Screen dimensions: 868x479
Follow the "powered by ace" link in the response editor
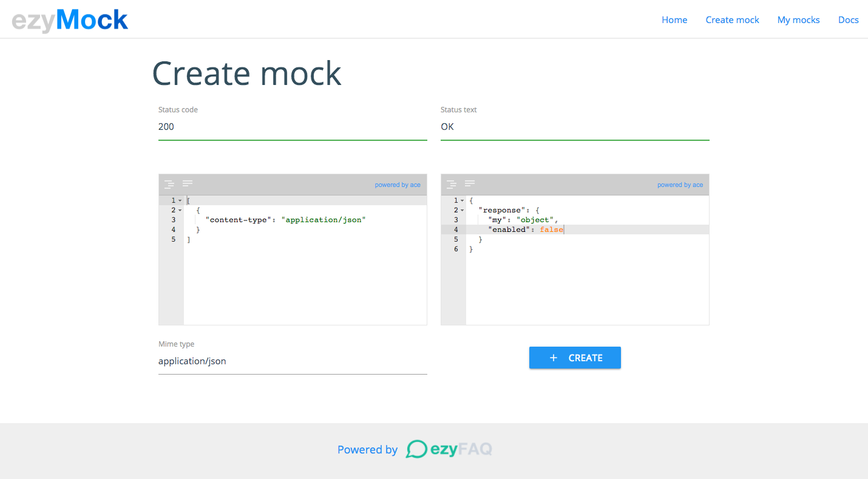click(680, 185)
